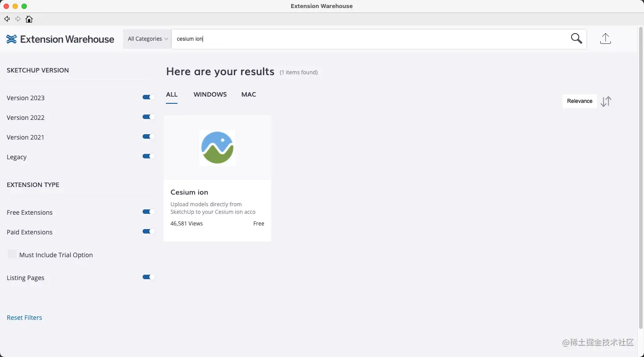The height and width of the screenshot is (357, 644).
Task: Check Must Include Trial Option
Action: [x=12, y=254]
